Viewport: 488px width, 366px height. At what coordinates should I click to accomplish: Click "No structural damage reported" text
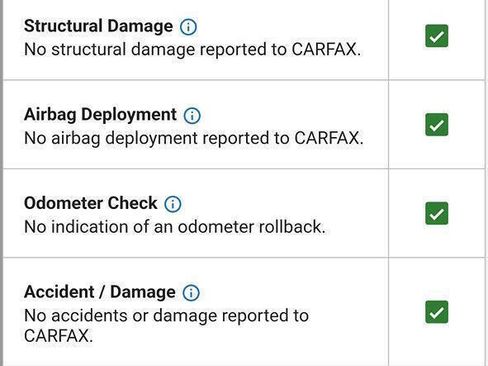click(x=147, y=50)
